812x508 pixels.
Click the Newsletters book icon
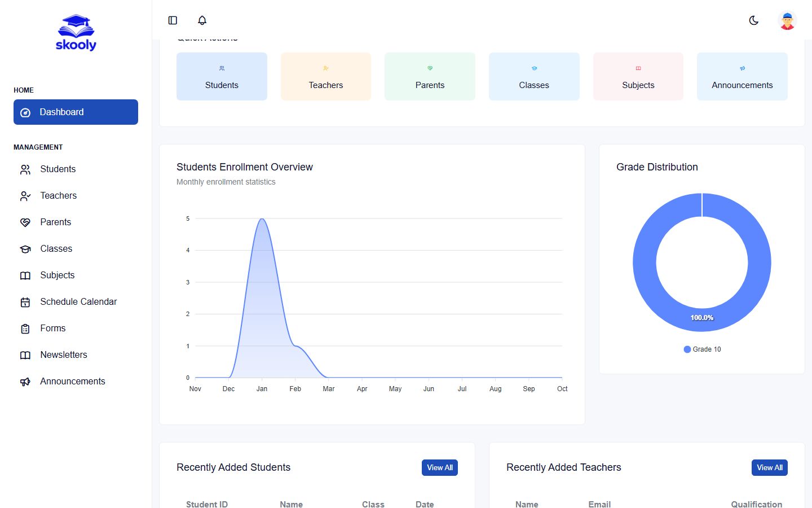click(x=25, y=355)
